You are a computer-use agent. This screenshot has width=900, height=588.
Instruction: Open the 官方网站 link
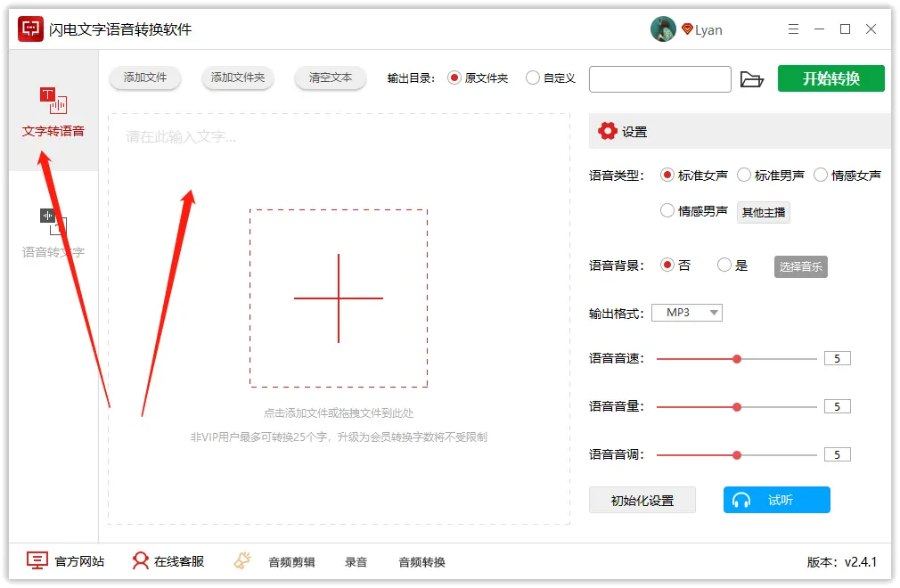click(x=79, y=561)
